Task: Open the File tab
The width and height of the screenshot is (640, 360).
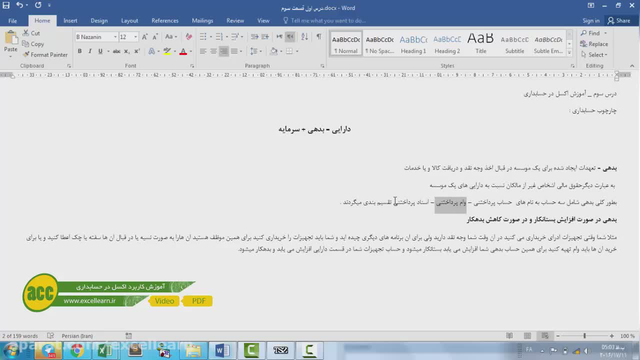Action: coord(13,21)
